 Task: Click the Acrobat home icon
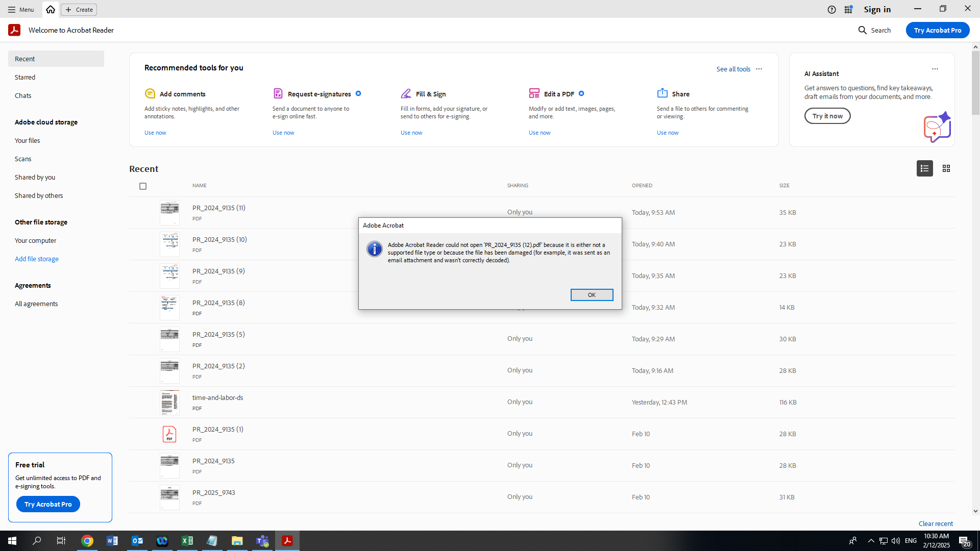point(50,9)
